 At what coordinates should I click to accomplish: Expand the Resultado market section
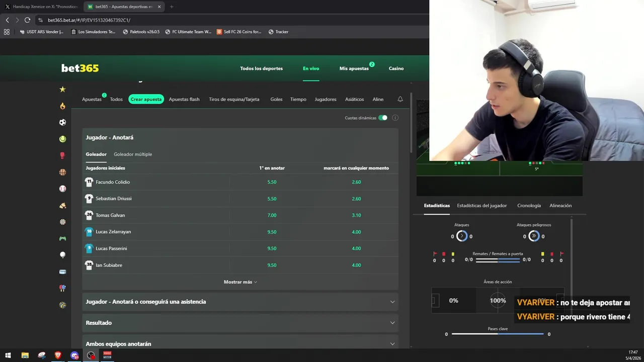240,323
